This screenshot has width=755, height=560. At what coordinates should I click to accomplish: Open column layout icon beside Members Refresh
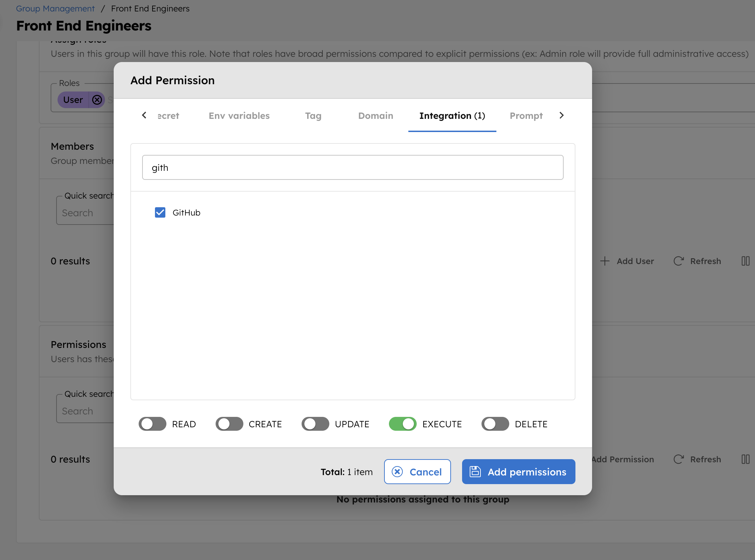coord(746,261)
